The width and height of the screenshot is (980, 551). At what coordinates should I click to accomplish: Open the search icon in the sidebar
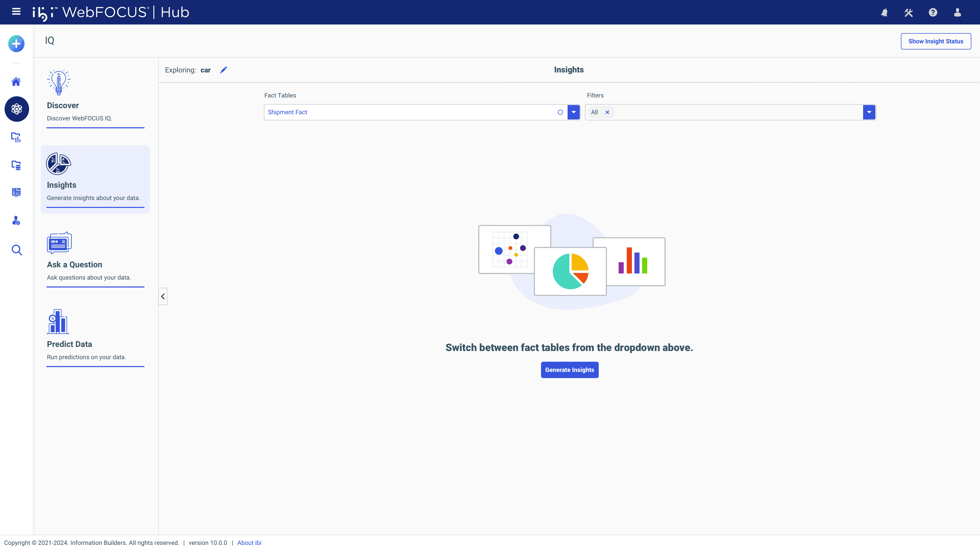point(16,250)
